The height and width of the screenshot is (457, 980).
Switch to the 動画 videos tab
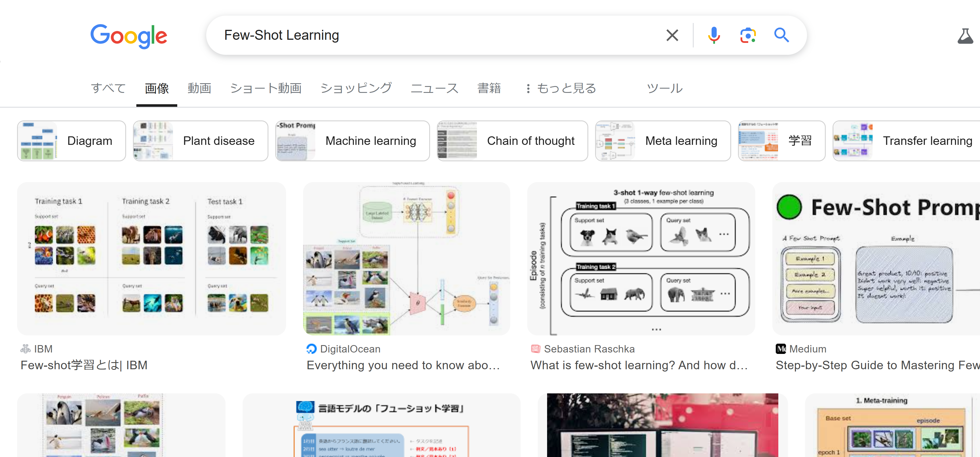point(199,88)
